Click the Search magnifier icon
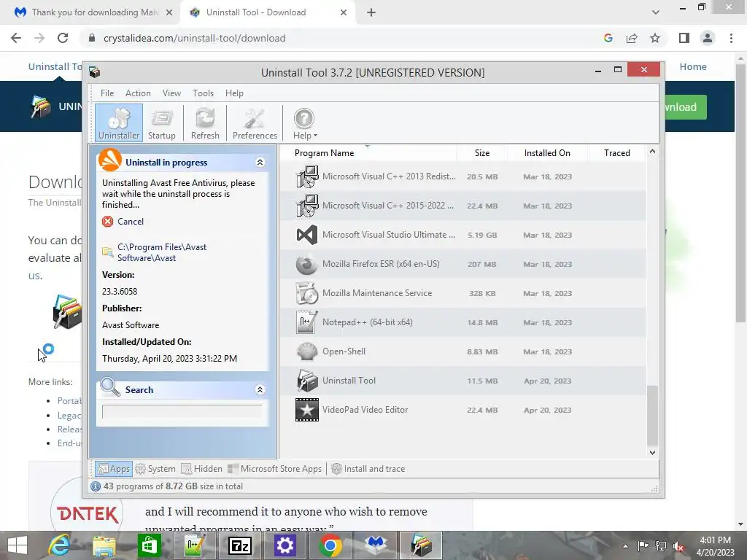 (110, 387)
